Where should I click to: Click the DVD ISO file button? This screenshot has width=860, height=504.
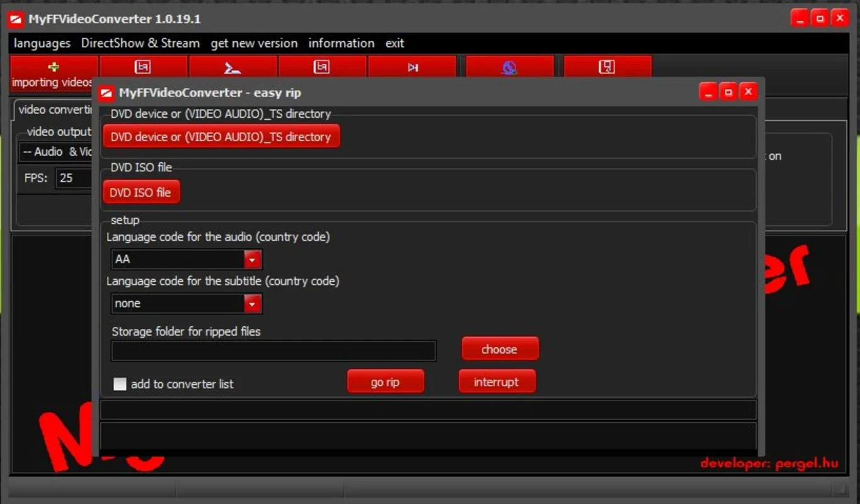[x=141, y=192]
